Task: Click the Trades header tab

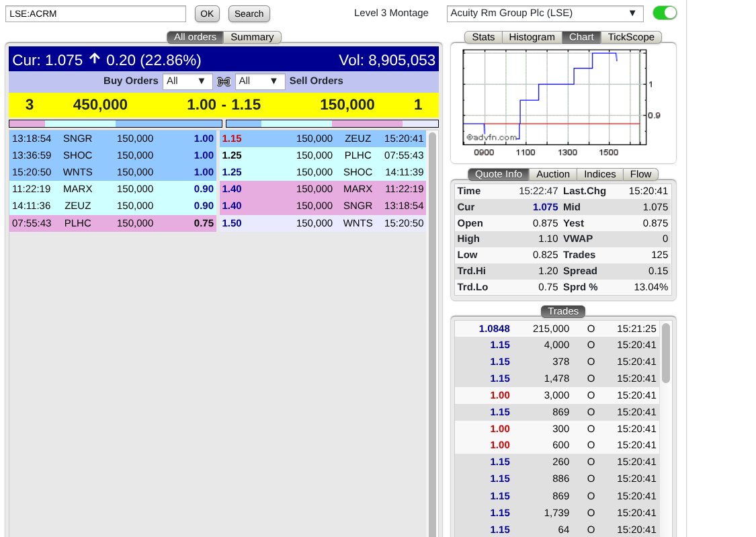Action: (563, 311)
